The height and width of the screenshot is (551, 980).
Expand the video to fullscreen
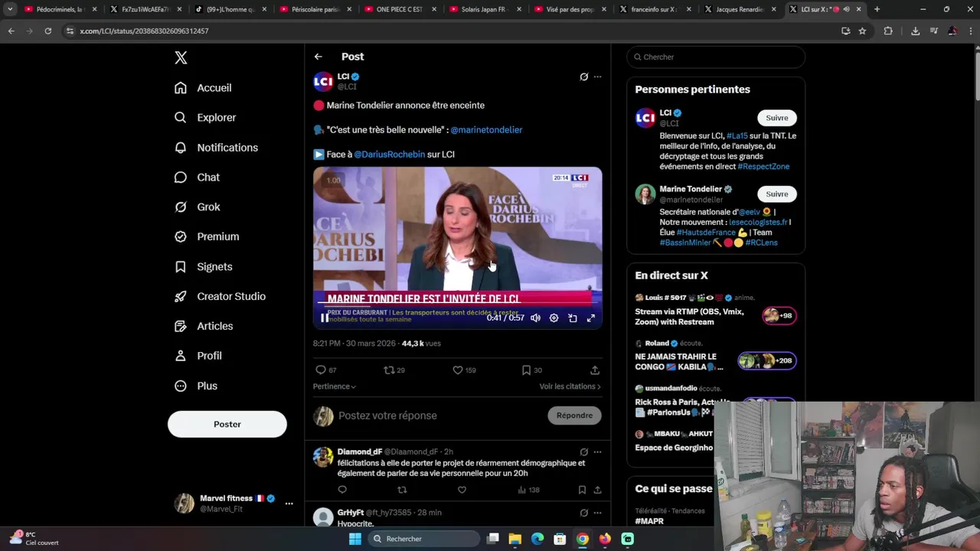(590, 318)
